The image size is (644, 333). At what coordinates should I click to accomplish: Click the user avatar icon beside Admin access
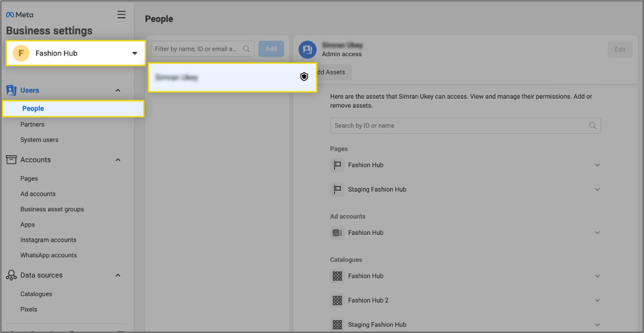(x=307, y=50)
